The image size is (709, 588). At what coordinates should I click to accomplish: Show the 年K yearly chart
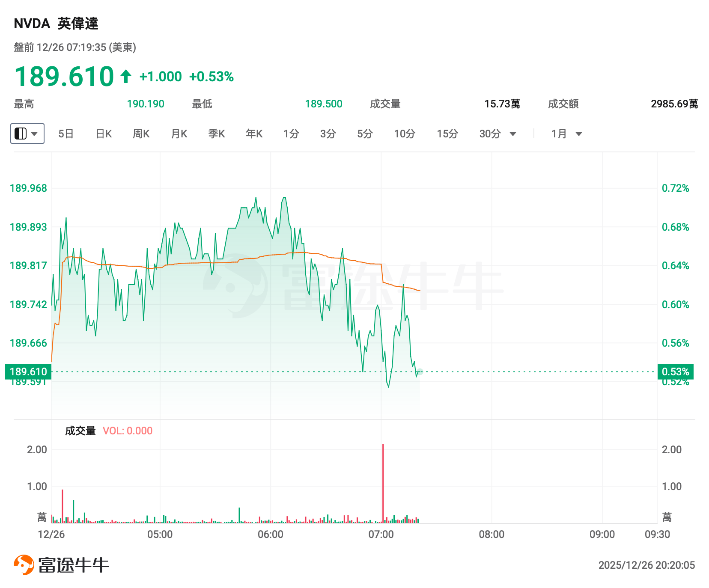[254, 134]
